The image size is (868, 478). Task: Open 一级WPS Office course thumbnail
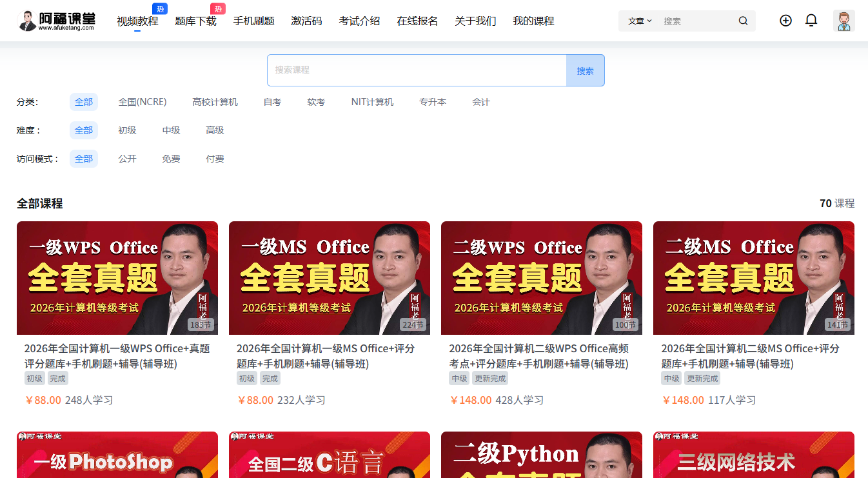(117, 278)
